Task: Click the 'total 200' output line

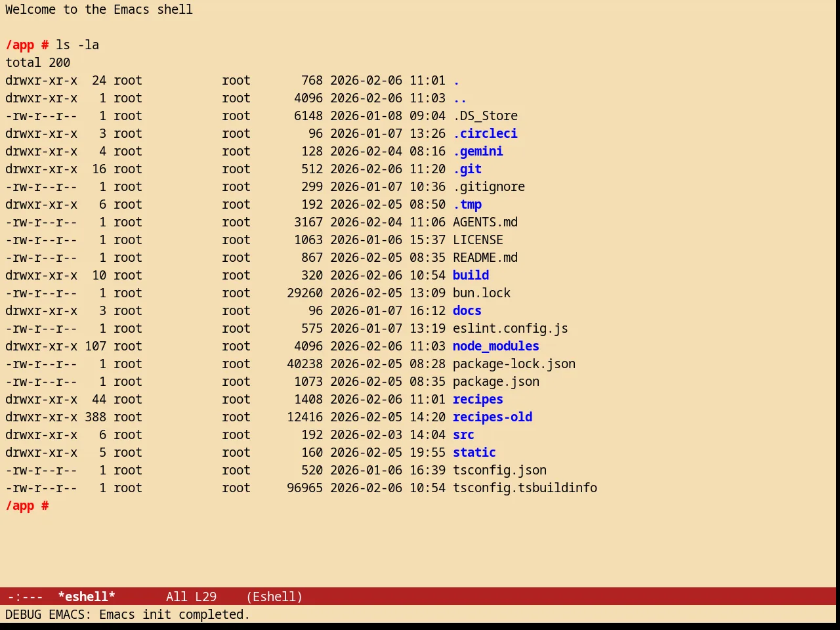Action: click(x=37, y=63)
